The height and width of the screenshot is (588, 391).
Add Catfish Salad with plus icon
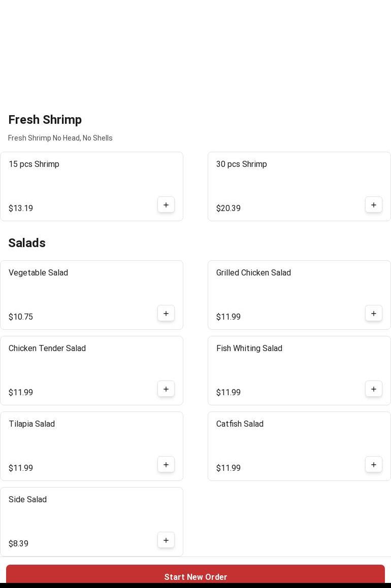point(374,465)
